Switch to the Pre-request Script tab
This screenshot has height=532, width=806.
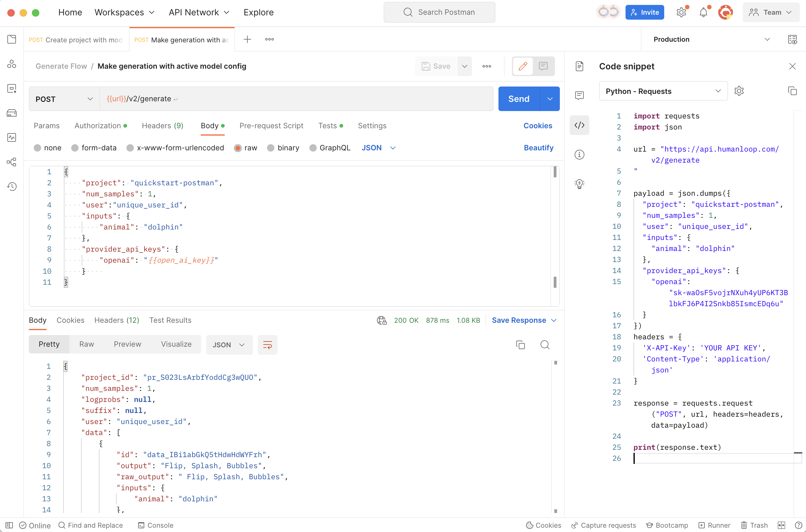[x=271, y=125]
